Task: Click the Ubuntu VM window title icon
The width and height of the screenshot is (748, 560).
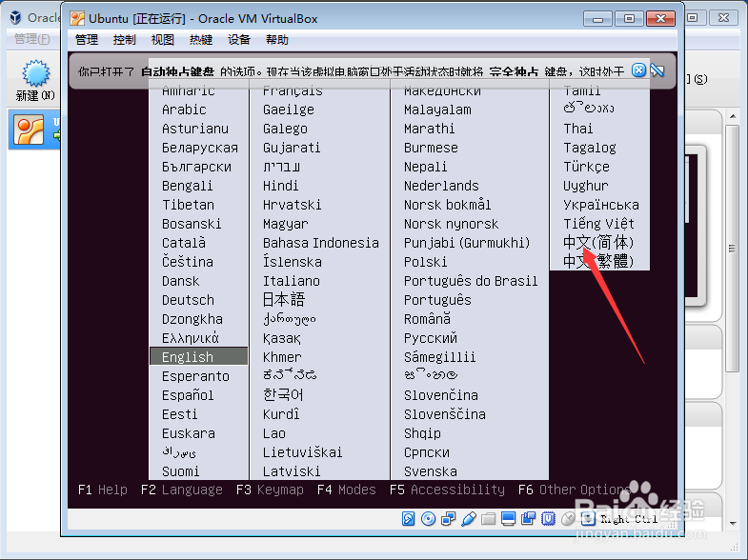Action: click(x=77, y=19)
